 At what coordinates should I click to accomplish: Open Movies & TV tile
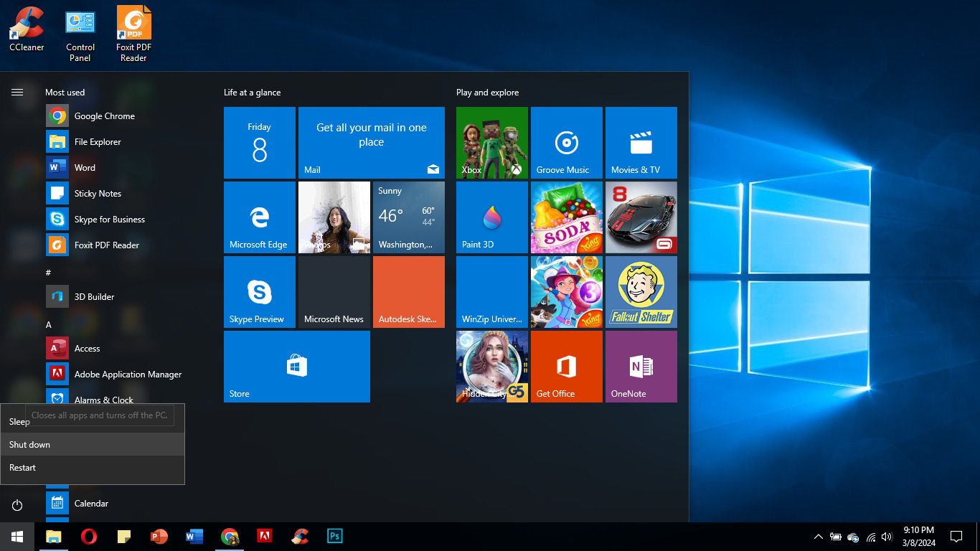[641, 143]
